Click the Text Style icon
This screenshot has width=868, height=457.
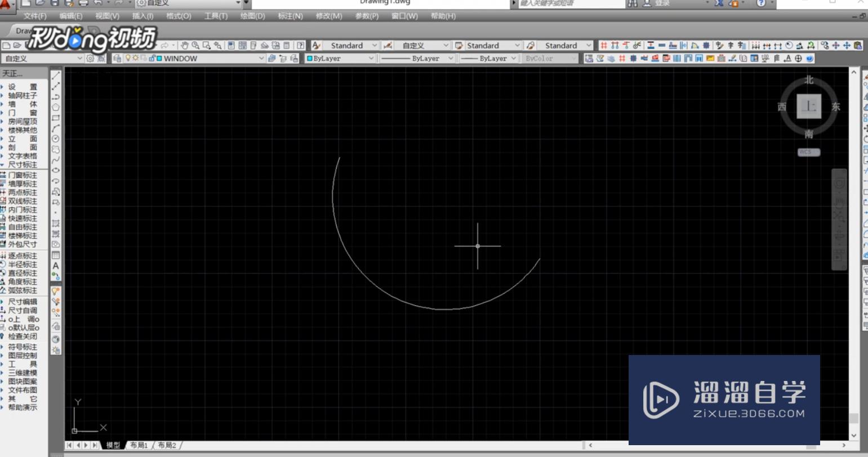click(317, 46)
